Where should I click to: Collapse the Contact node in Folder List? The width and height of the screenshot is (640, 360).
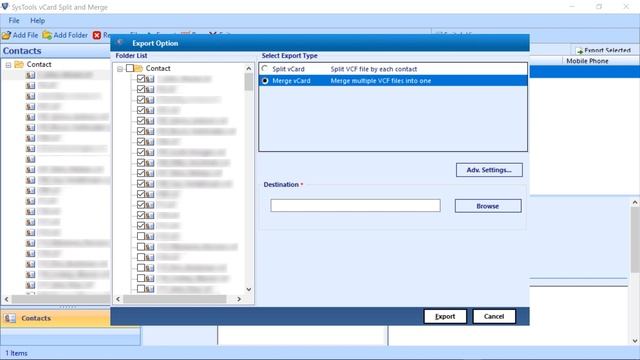pyautogui.click(x=120, y=69)
